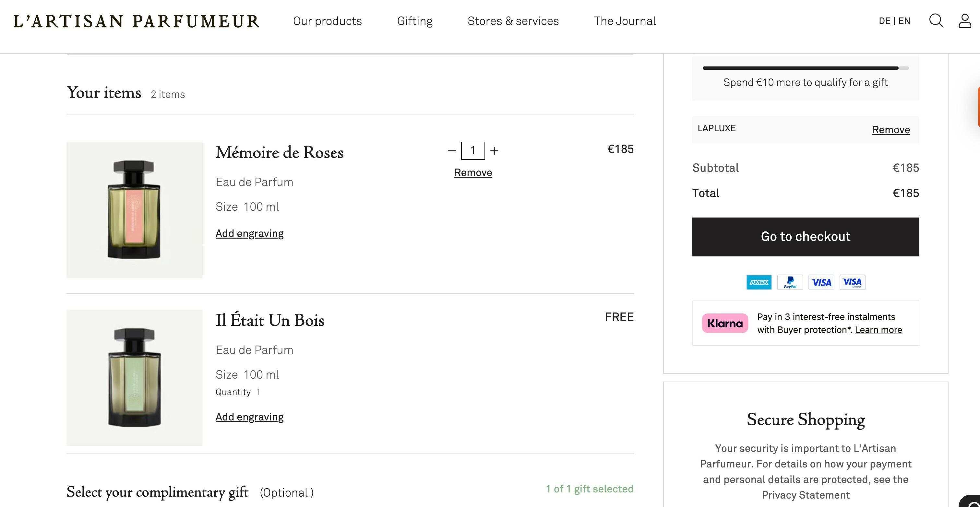Add engraving to Il Était Un Bois
The image size is (980, 507).
[x=250, y=417]
